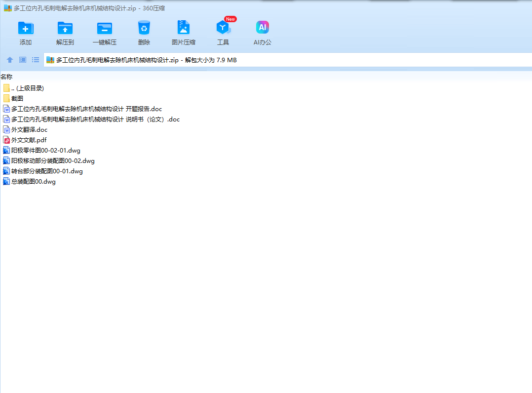Select the 开题报告.doc file
Viewport: 532px width, 393px height.
86,109
